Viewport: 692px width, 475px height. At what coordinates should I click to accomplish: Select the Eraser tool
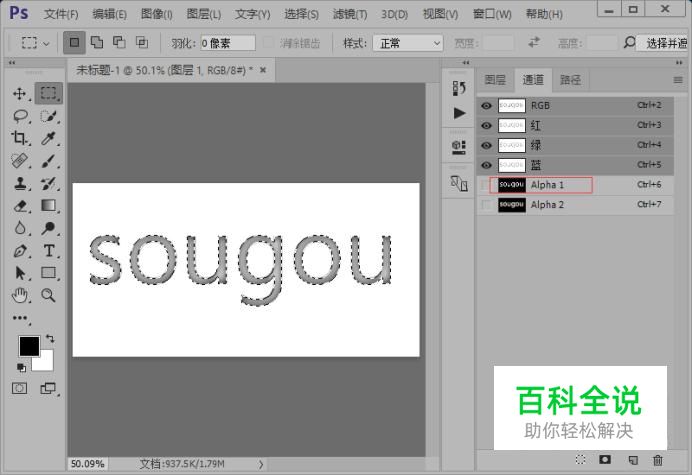coord(20,206)
